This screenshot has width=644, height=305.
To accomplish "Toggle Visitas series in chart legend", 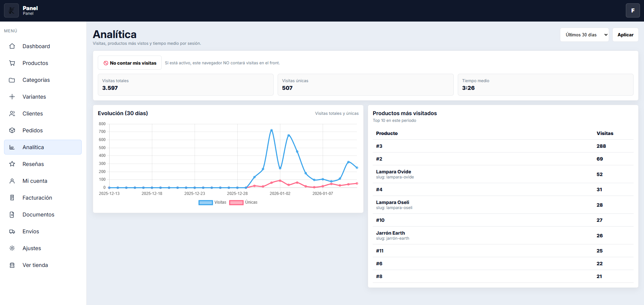I will [x=212, y=202].
